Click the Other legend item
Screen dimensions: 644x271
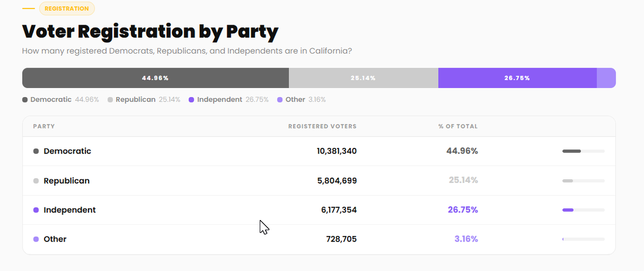tap(301, 100)
